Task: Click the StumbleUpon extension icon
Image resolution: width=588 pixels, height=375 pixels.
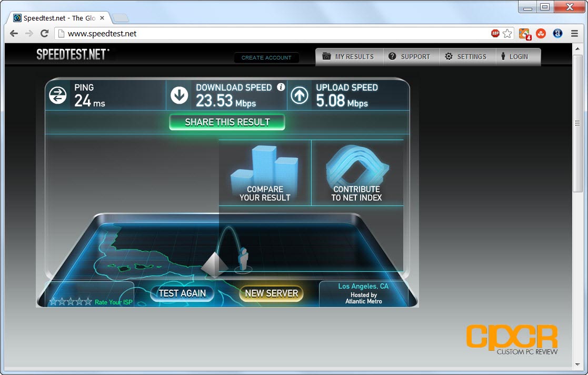Action: point(541,33)
